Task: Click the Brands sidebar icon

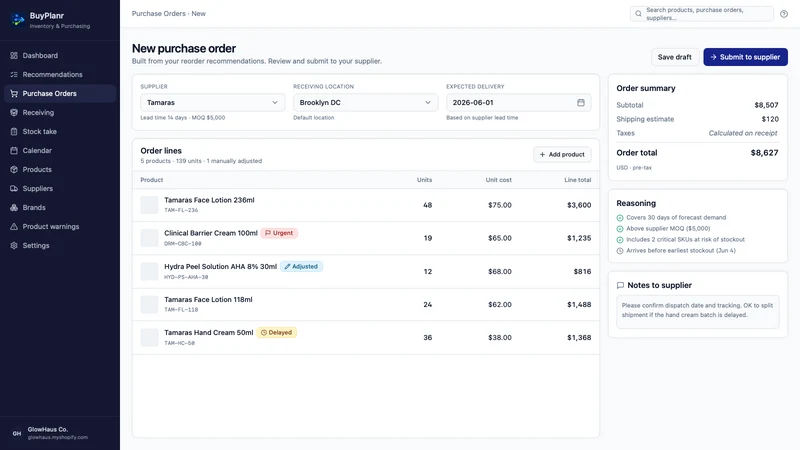Action: click(x=14, y=207)
